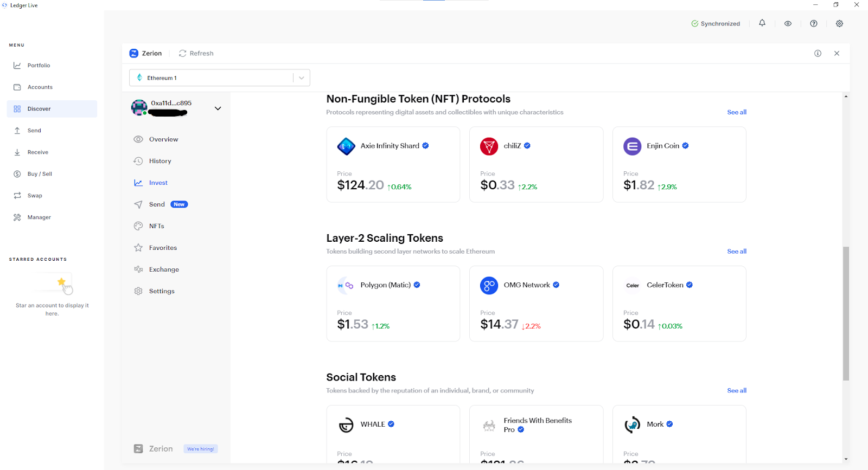See all Layer-2 Scaling Tokens
This screenshot has width=868, height=470.
pyautogui.click(x=737, y=251)
